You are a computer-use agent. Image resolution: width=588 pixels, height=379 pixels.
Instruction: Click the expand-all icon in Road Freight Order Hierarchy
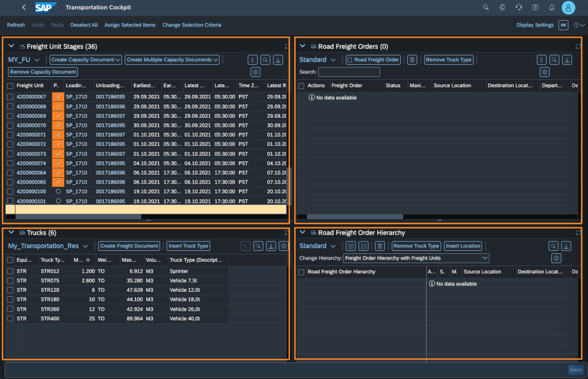pos(351,246)
